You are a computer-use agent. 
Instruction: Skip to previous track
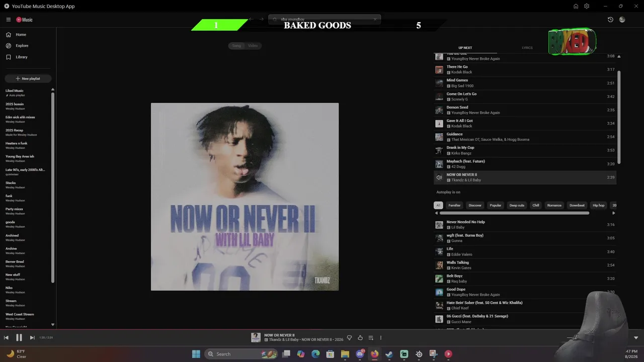tap(6, 338)
